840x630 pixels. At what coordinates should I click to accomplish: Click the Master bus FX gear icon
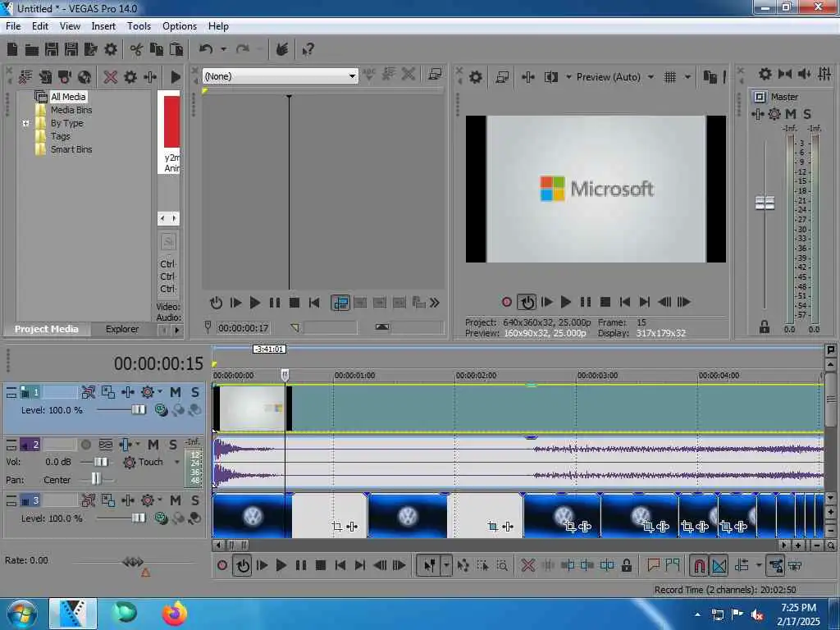coord(774,114)
